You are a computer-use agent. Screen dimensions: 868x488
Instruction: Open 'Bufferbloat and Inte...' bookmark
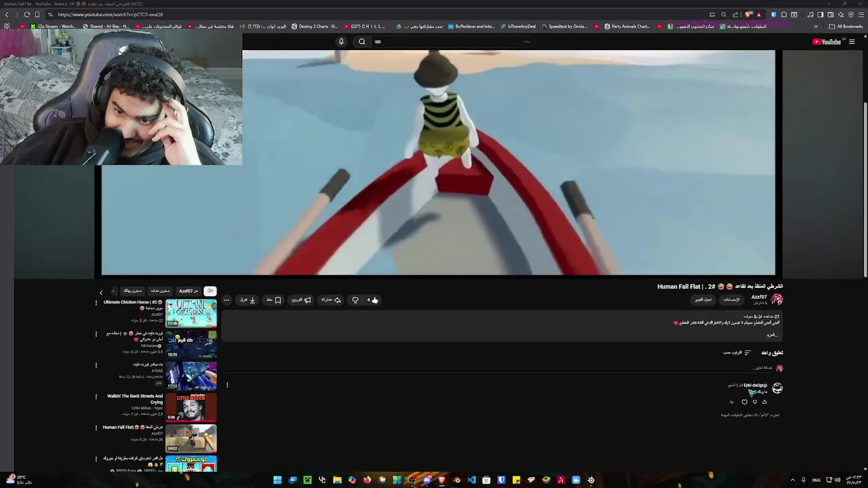click(x=471, y=26)
